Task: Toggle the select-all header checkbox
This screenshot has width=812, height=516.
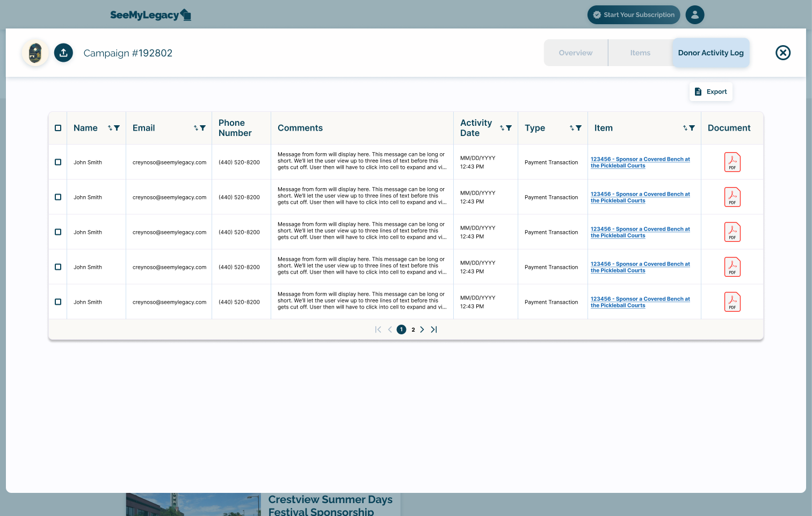Action: 58,128
